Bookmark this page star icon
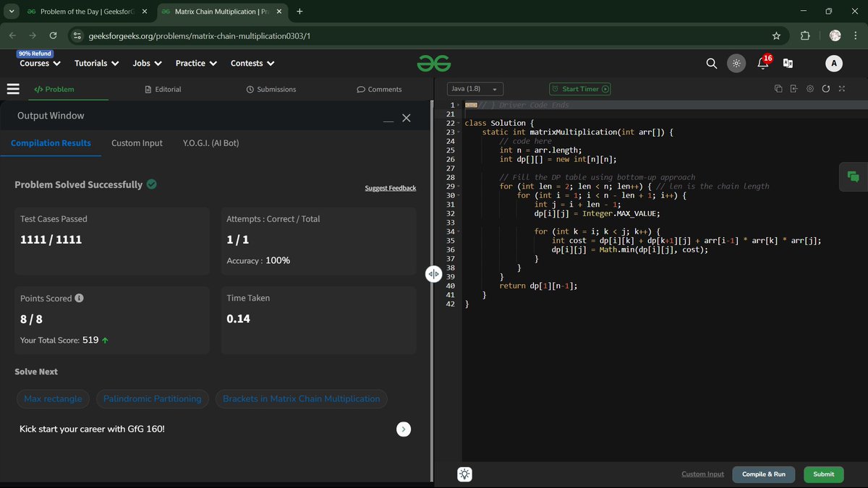This screenshot has height=488, width=868. tap(776, 35)
